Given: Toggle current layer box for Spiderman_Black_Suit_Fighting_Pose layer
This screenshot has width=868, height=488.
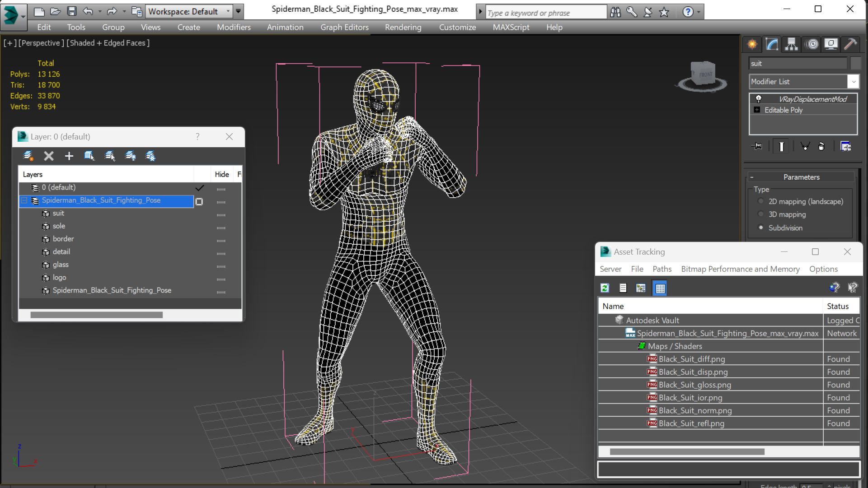Looking at the screenshot, I should pos(199,202).
